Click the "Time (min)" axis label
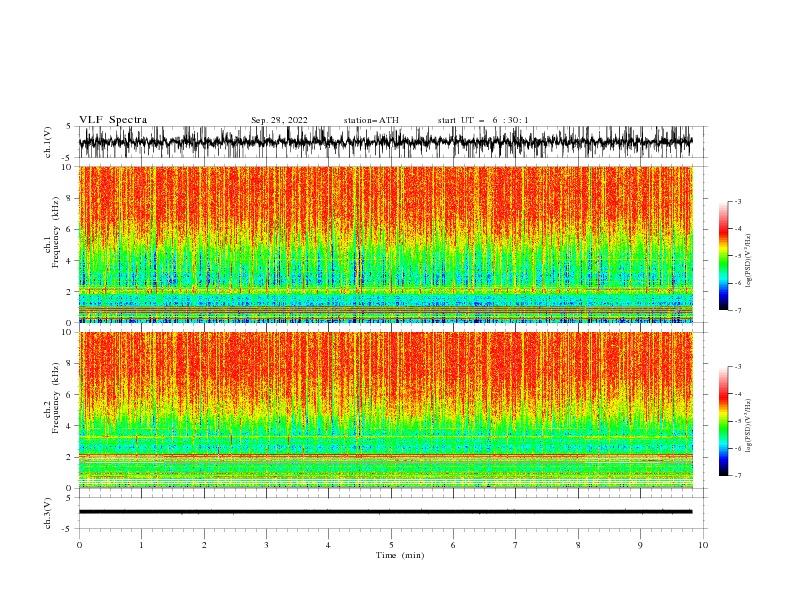The width and height of the screenshot is (792, 612). pos(400,555)
